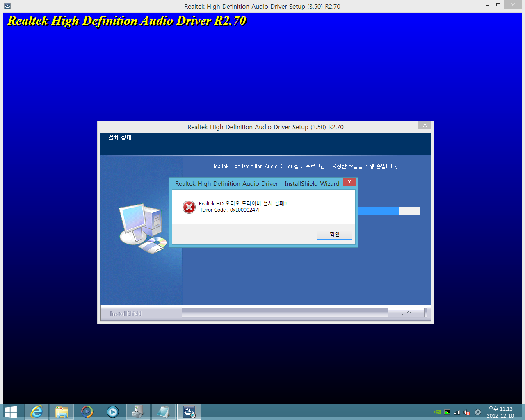Maximize the outer Realtek Setup window
Image resolution: width=525 pixels, height=420 pixels.
(x=498, y=5)
